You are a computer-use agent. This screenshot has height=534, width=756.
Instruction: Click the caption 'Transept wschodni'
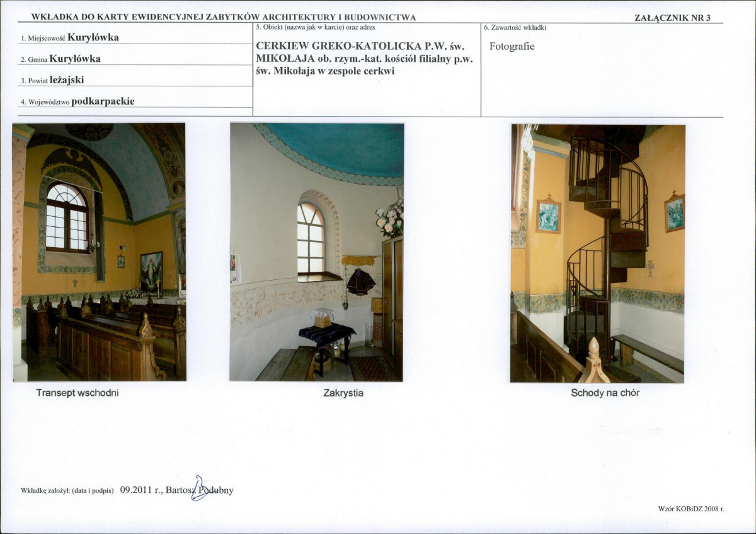pos(77,393)
